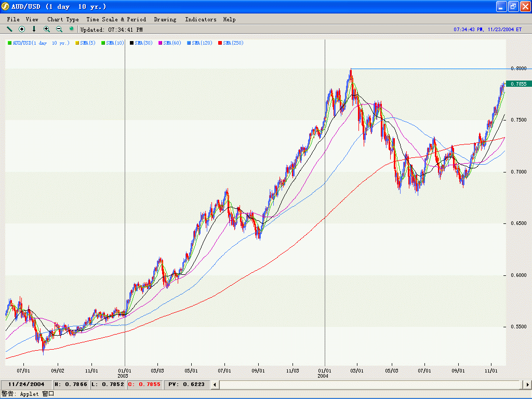Open the Chart Type menu
Viewport: 532px width, 399px height.
[63, 19]
